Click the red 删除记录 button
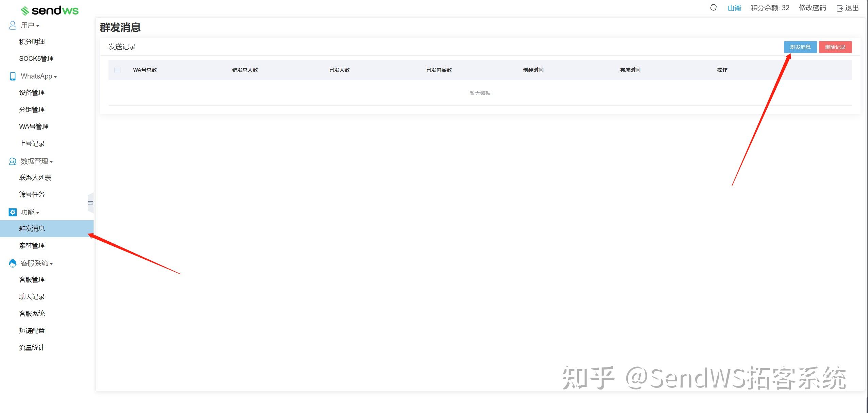This screenshot has height=413, width=868. point(835,47)
